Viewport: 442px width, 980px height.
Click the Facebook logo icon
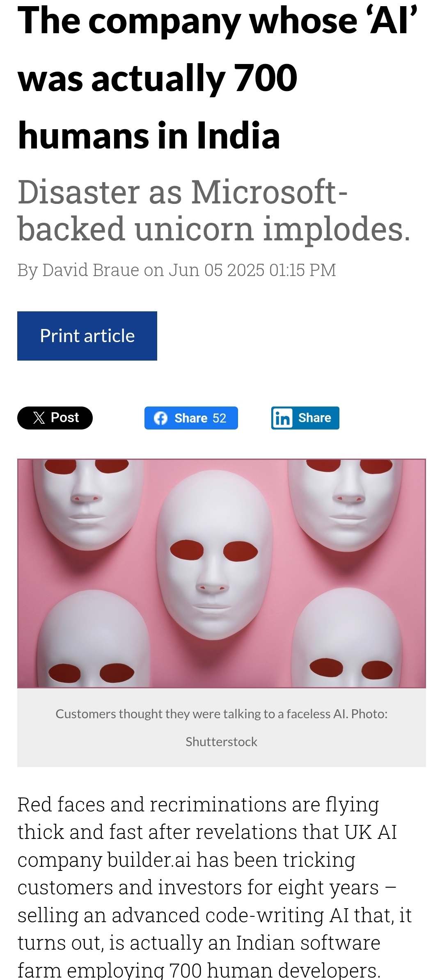(x=160, y=418)
